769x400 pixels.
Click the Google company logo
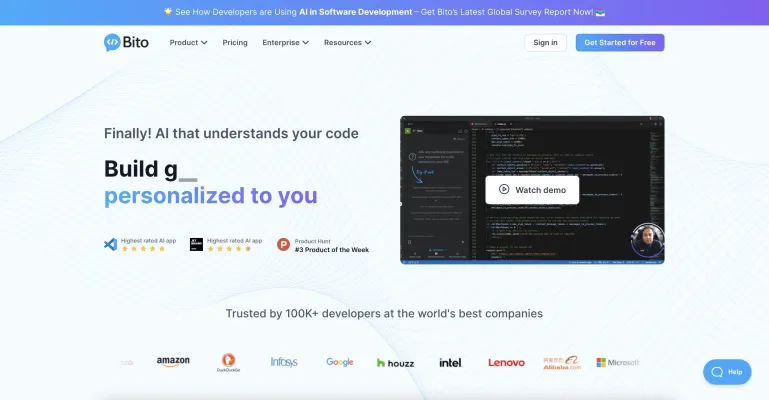340,362
